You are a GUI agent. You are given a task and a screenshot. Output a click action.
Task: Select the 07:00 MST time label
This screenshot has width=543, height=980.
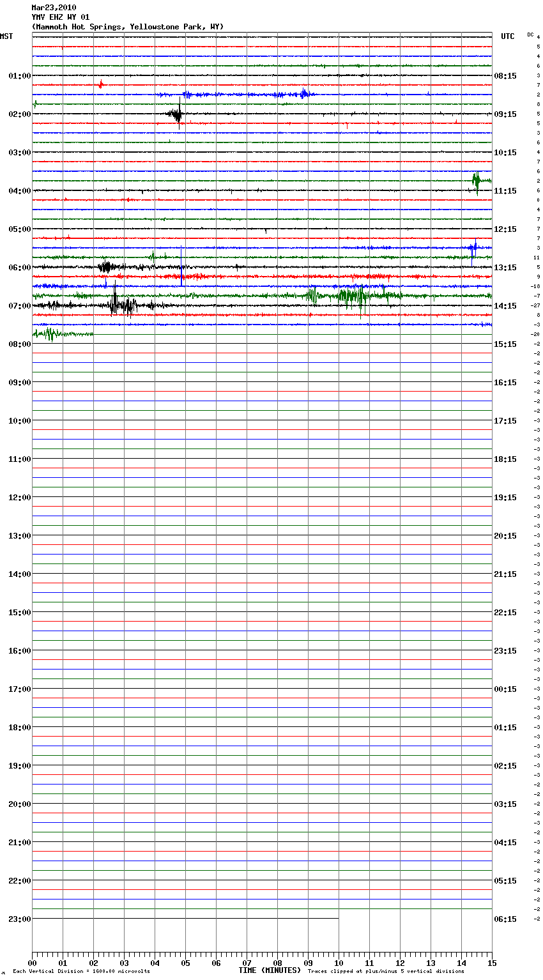20,306
